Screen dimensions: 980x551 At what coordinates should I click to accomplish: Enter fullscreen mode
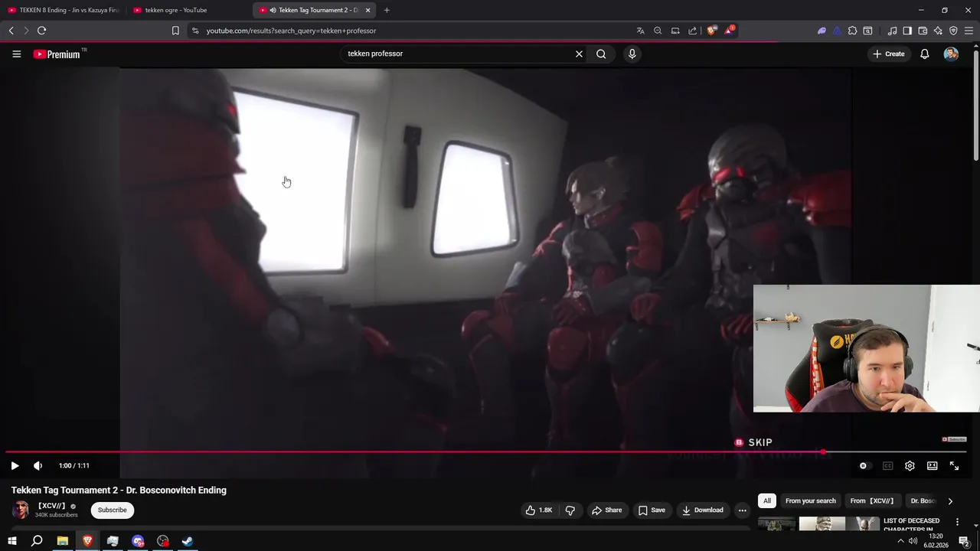(x=954, y=465)
